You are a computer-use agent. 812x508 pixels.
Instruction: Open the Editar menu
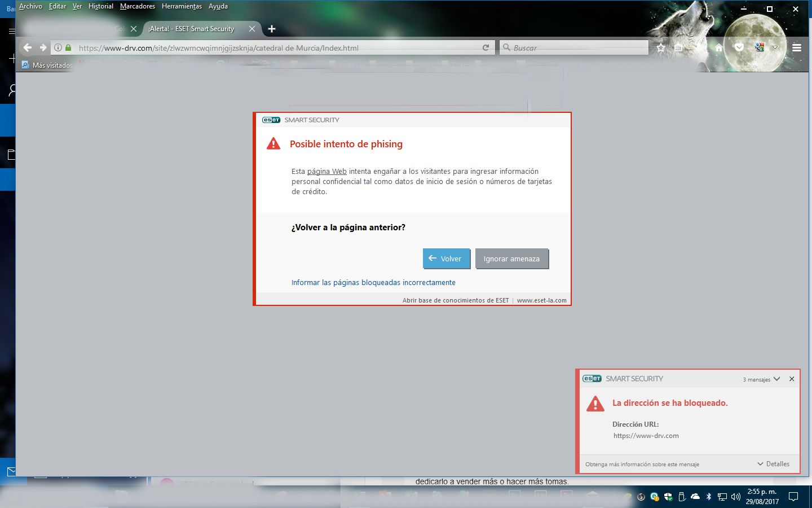click(x=58, y=6)
